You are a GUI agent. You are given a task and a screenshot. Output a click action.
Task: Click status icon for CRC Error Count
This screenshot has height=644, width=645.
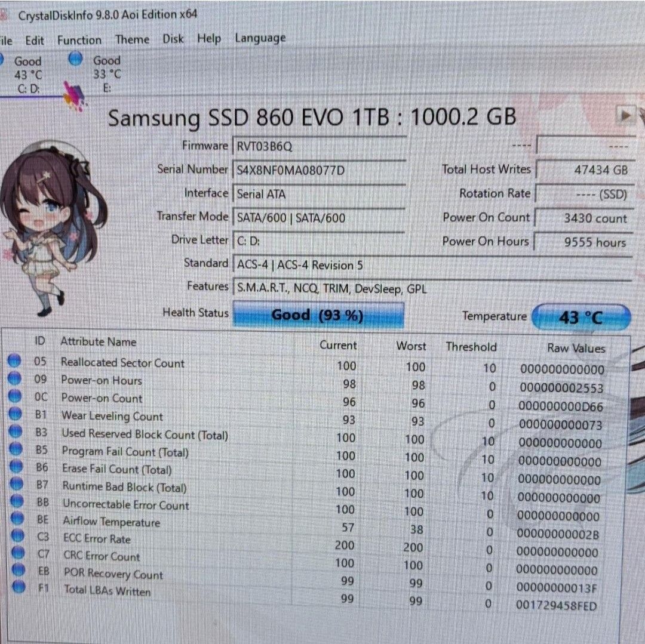pyautogui.click(x=18, y=553)
